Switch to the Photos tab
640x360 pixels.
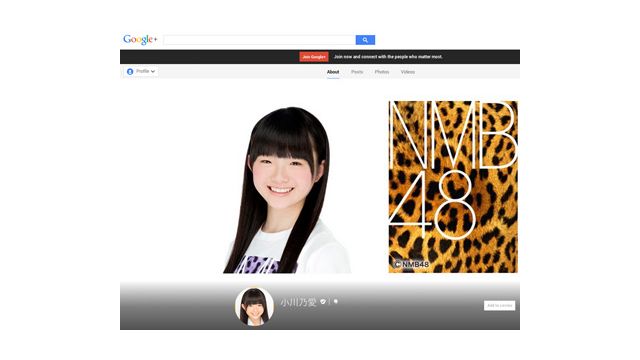382,72
